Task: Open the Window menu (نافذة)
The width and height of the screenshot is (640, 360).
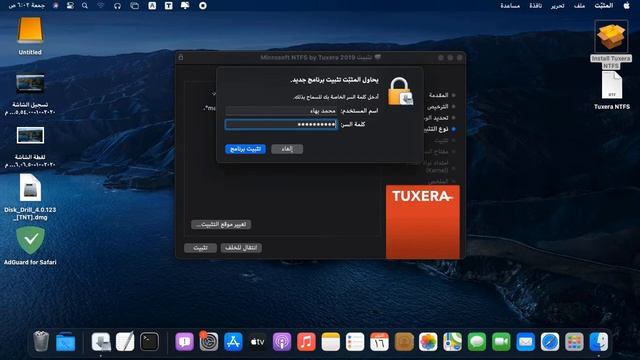Action: point(535,6)
